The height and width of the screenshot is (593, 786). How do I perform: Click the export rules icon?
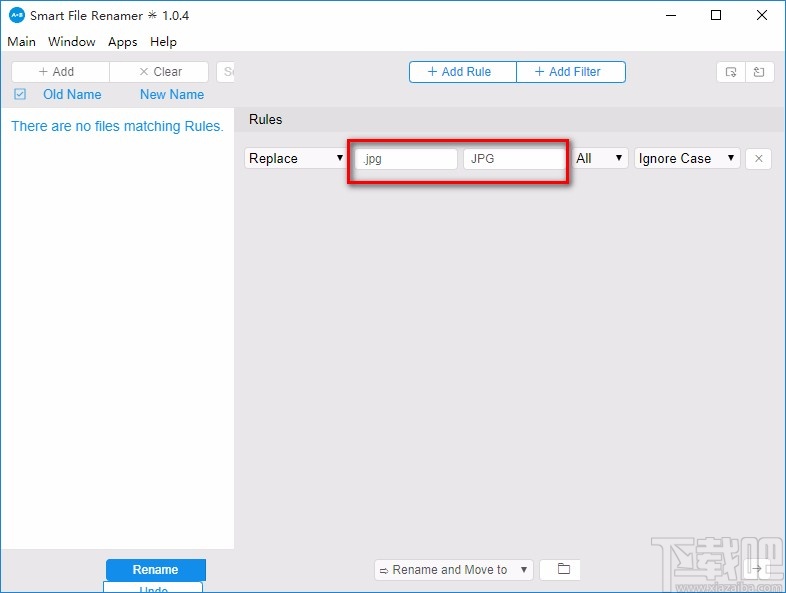(759, 72)
